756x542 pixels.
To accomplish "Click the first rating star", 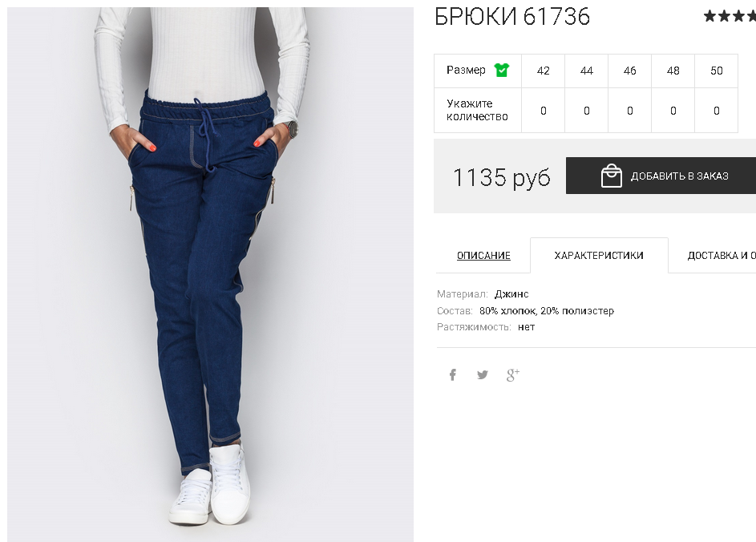I will pos(710,16).
